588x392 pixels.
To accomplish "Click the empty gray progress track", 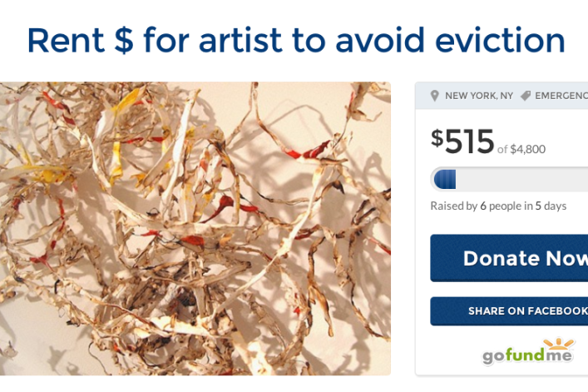I will [521, 179].
